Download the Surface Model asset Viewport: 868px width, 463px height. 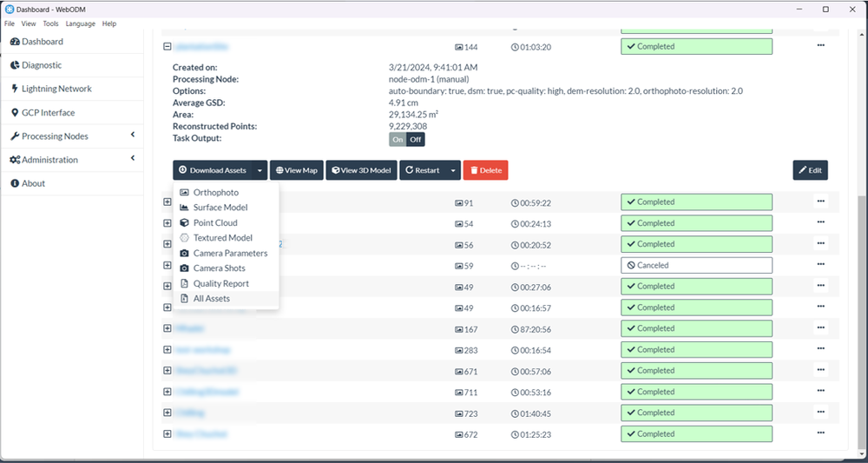click(226, 208)
